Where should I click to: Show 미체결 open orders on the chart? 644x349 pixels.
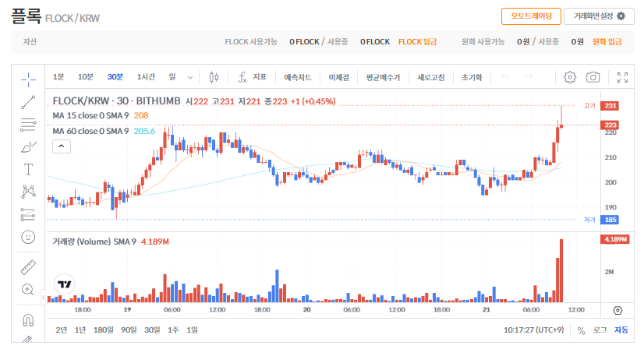(x=339, y=77)
